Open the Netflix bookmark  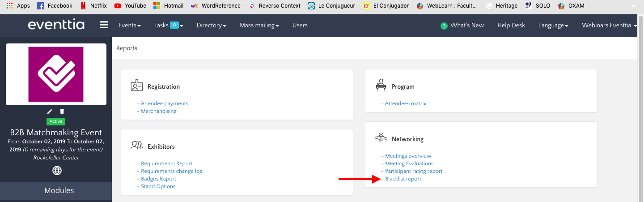[x=94, y=6]
